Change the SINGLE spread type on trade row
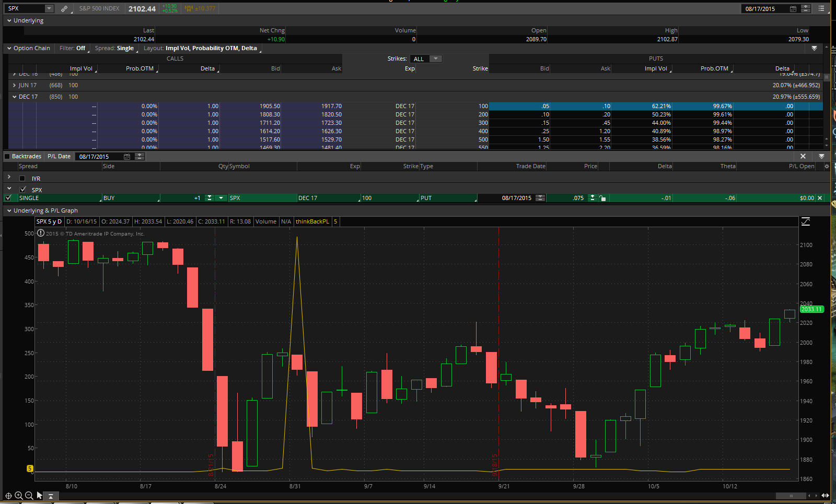 [x=60, y=198]
